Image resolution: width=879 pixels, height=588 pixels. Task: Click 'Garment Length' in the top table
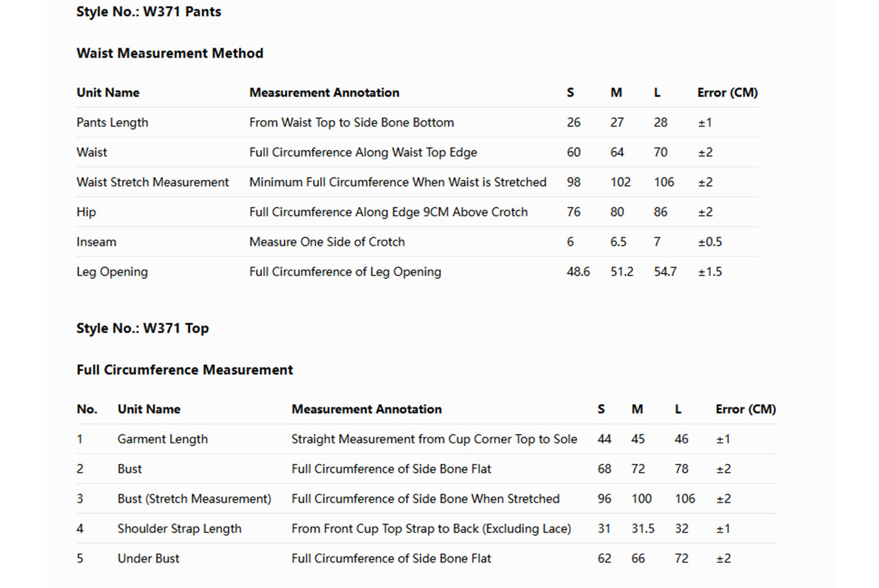(x=162, y=439)
